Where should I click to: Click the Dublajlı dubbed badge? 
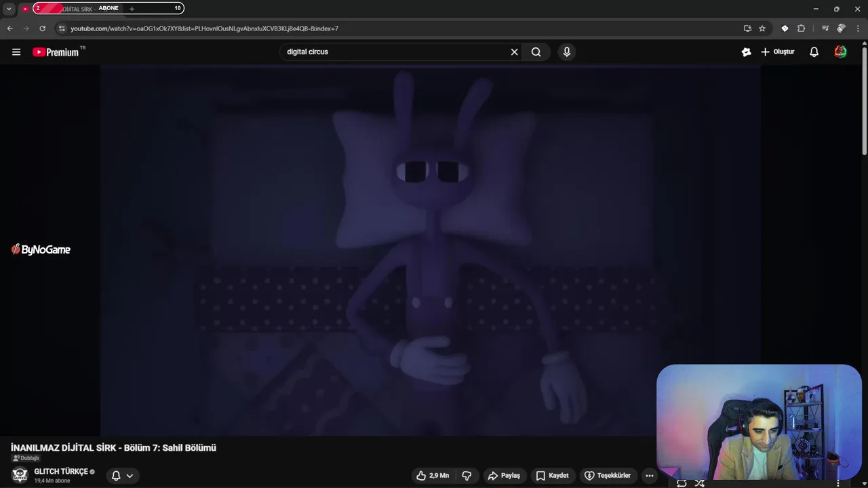tap(26, 458)
